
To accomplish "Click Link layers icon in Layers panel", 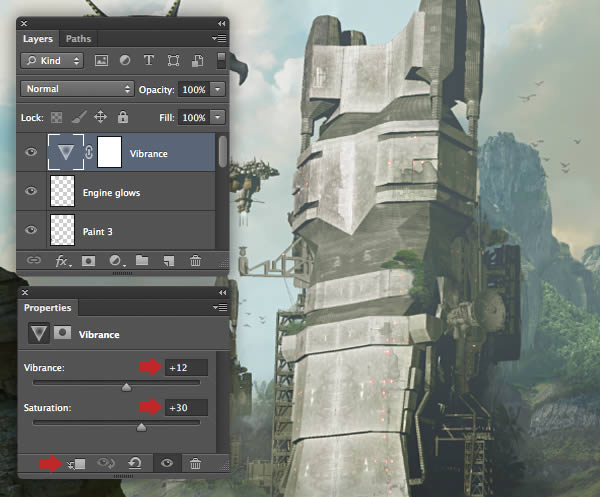I will pyautogui.click(x=34, y=261).
